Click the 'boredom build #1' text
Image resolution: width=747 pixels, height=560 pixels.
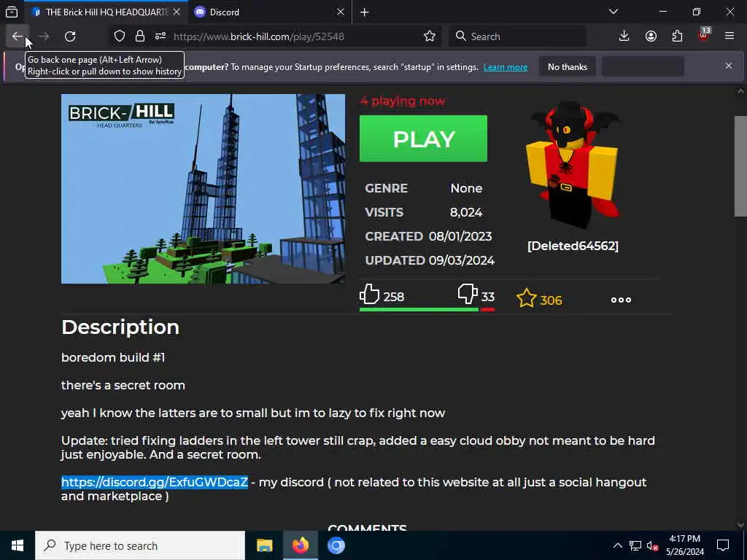pyautogui.click(x=113, y=357)
